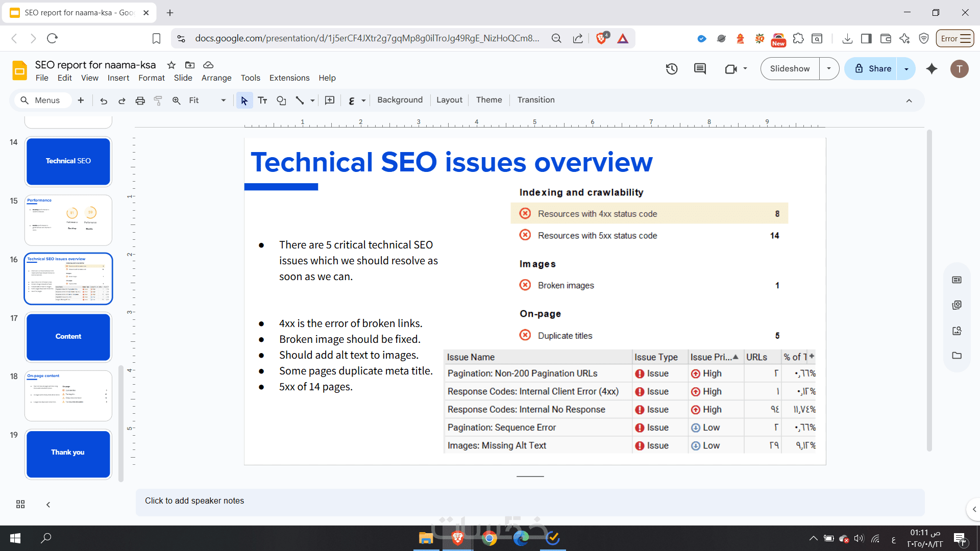Click the Shape tool icon
980x551 pixels.
pos(281,101)
